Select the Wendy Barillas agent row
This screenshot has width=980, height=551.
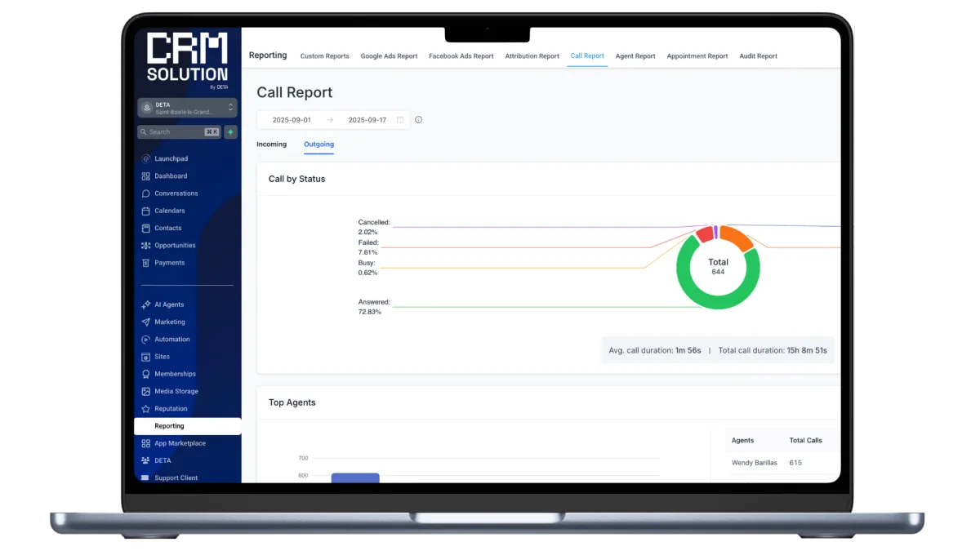click(782, 463)
